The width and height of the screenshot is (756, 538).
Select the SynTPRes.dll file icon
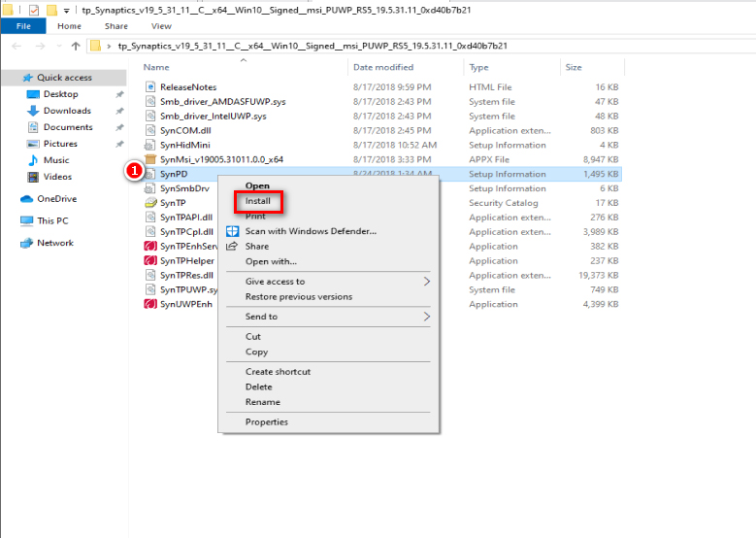pyautogui.click(x=150, y=275)
